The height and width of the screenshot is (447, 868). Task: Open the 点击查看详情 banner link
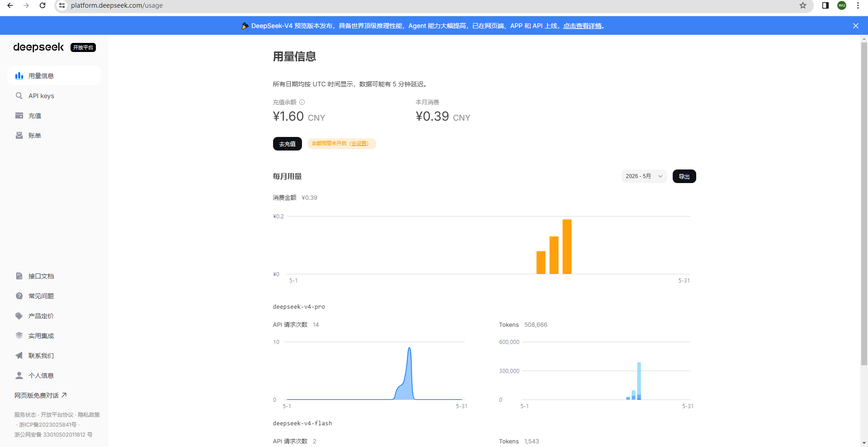point(582,26)
